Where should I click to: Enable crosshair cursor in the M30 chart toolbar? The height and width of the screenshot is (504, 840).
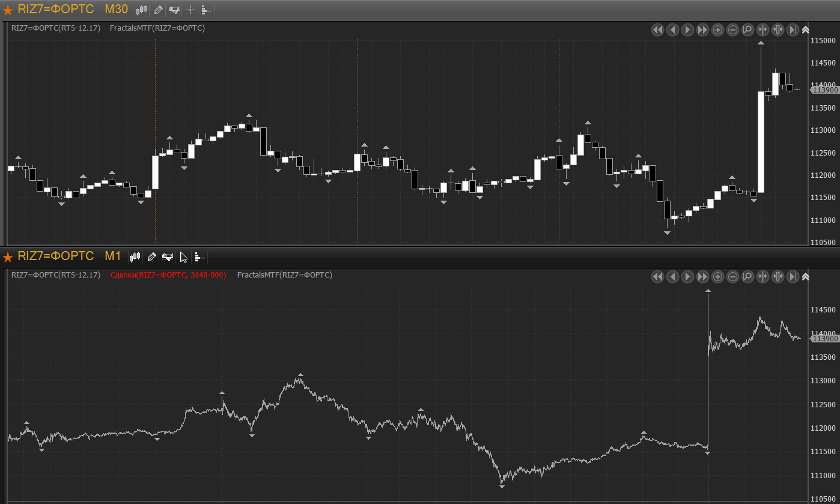coord(190,10)
